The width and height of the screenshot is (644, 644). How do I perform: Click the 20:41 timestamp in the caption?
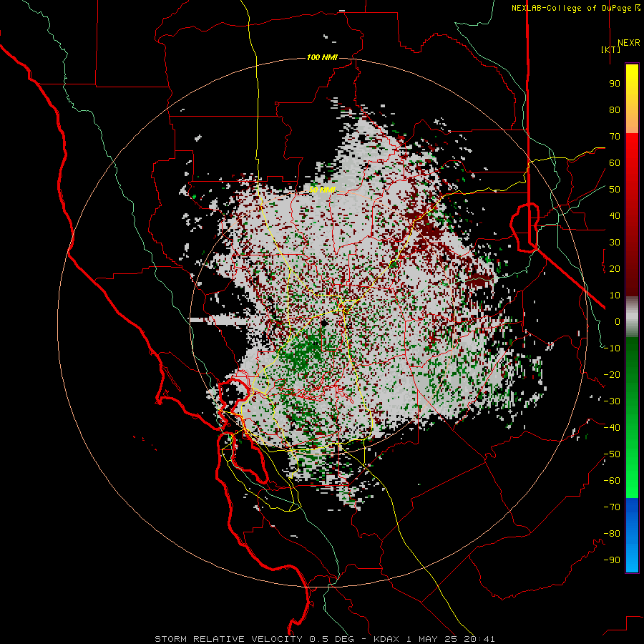(x=479, y=639)
